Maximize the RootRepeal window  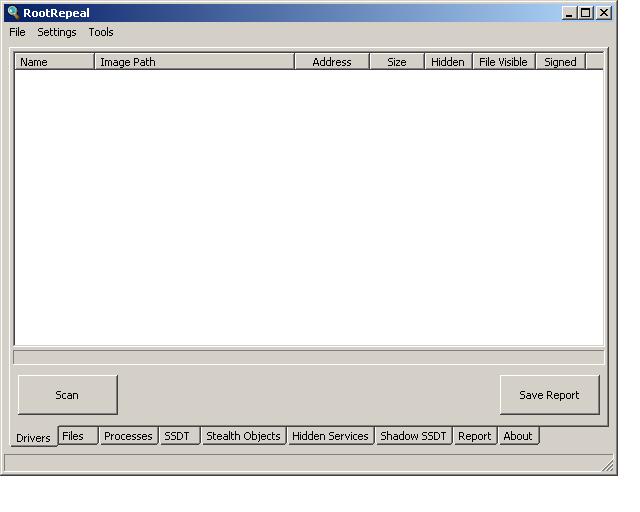(586, 13)
